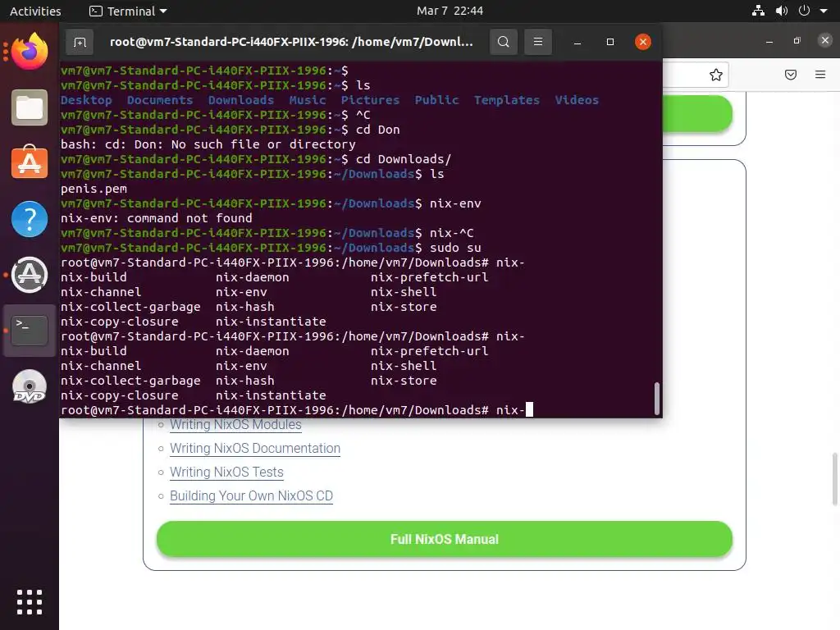Click 'nix-collect-garbage' in the last completion list
The height and width of the screenshot is (630, 840).
coord(130,381)
